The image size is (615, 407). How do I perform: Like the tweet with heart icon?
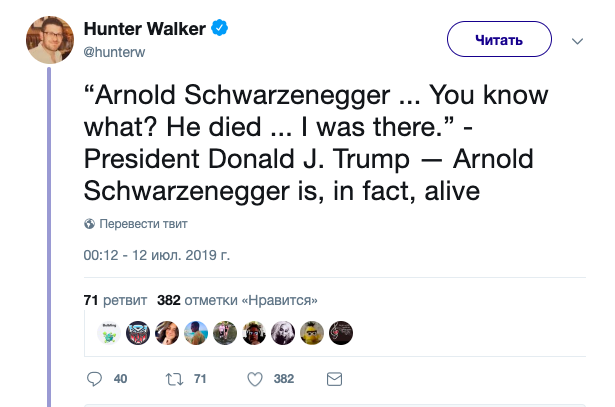255,379
